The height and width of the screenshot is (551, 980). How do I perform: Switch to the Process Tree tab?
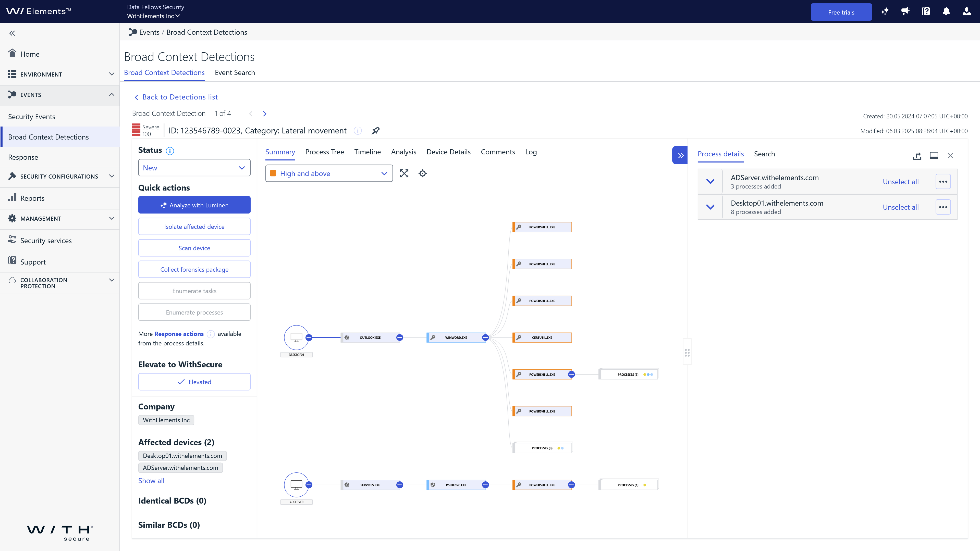pyautogui.click(x=324, y=152)
